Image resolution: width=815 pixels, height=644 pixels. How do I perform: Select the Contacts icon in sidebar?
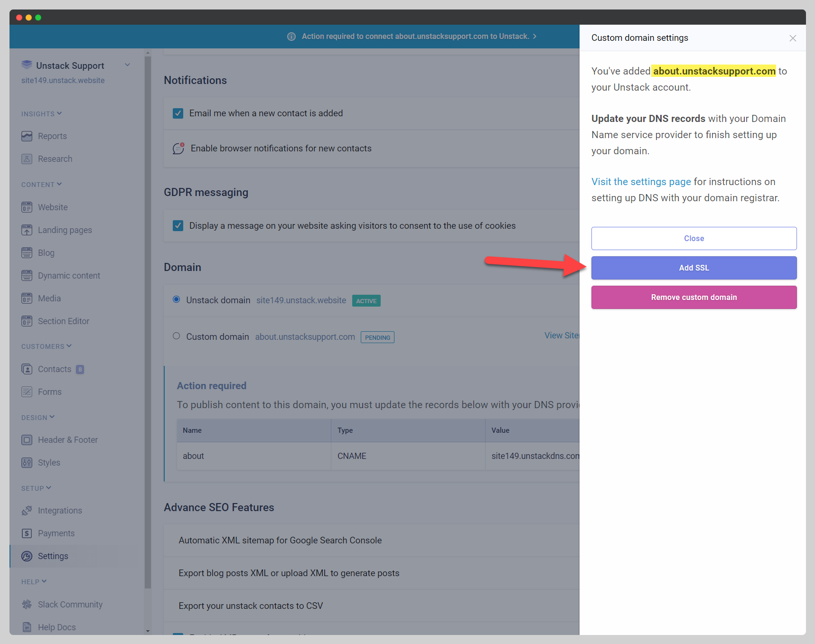pyautogui.click(x=27, y=369)
